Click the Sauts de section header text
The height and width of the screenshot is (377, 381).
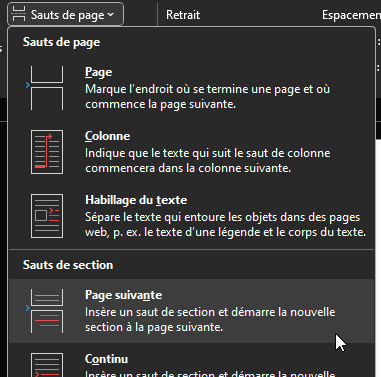click(x=68, y=265)
